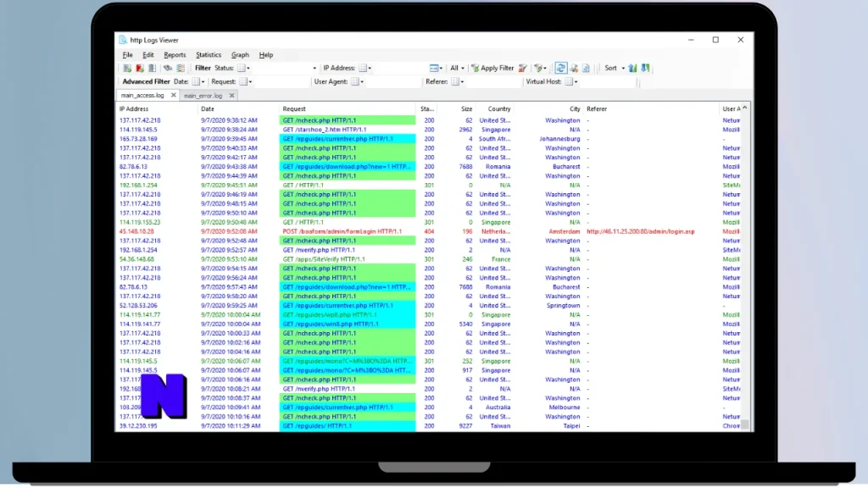Click the Date filter grid icon
Screen dimensions: 868x488
point(196,81)
